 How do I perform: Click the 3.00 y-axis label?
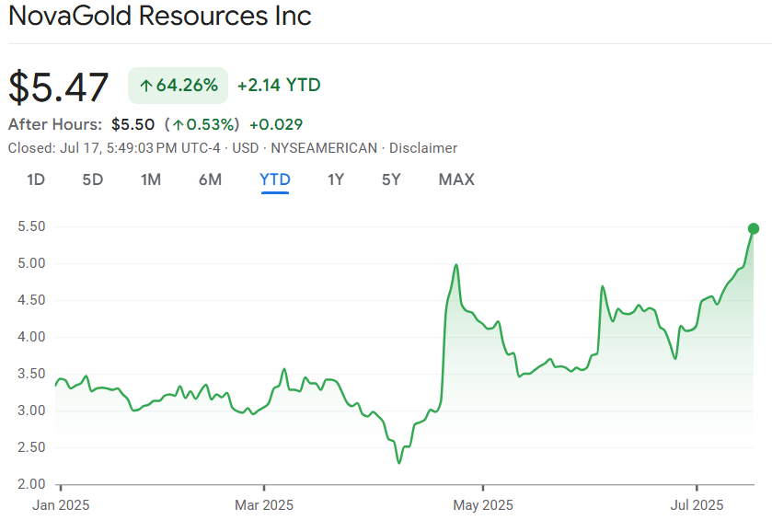tap(31, 411)
